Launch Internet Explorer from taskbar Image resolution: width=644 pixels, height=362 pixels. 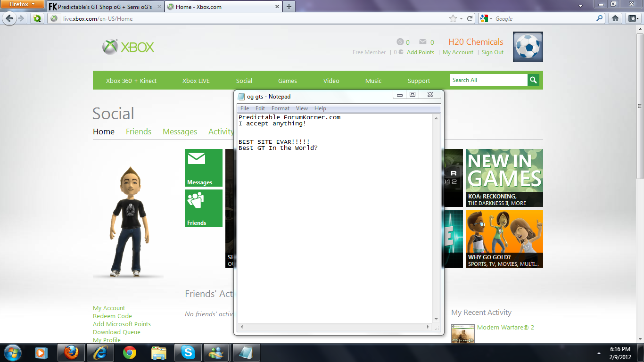pos(101,352)
